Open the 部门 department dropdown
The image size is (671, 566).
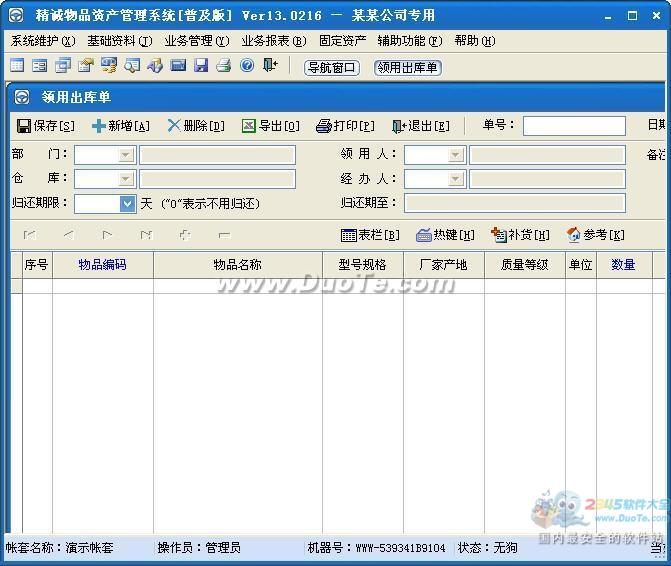coord(126,155)
